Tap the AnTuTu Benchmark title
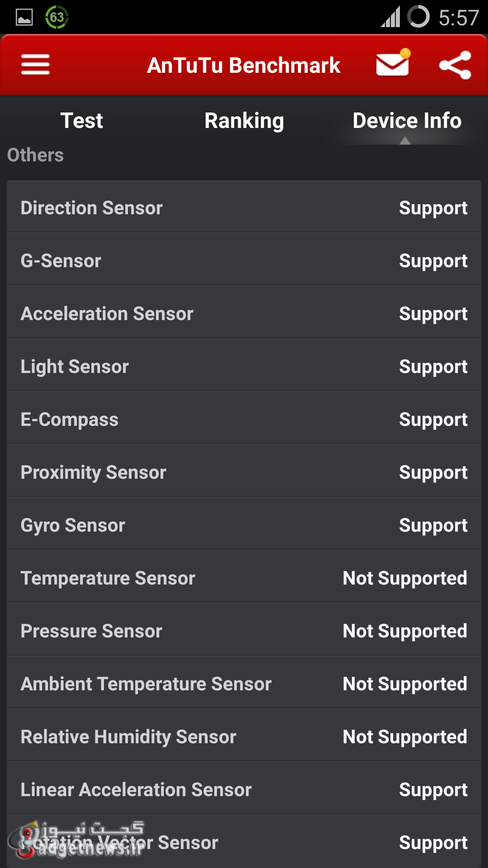488x868 pixels. (x=244, y=65)
